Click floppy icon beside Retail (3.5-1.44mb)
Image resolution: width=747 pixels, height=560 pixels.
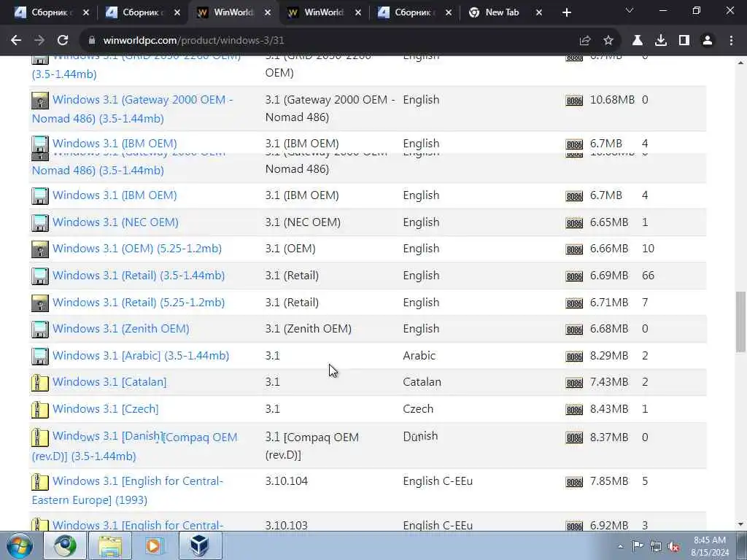(x=40, y=276)
